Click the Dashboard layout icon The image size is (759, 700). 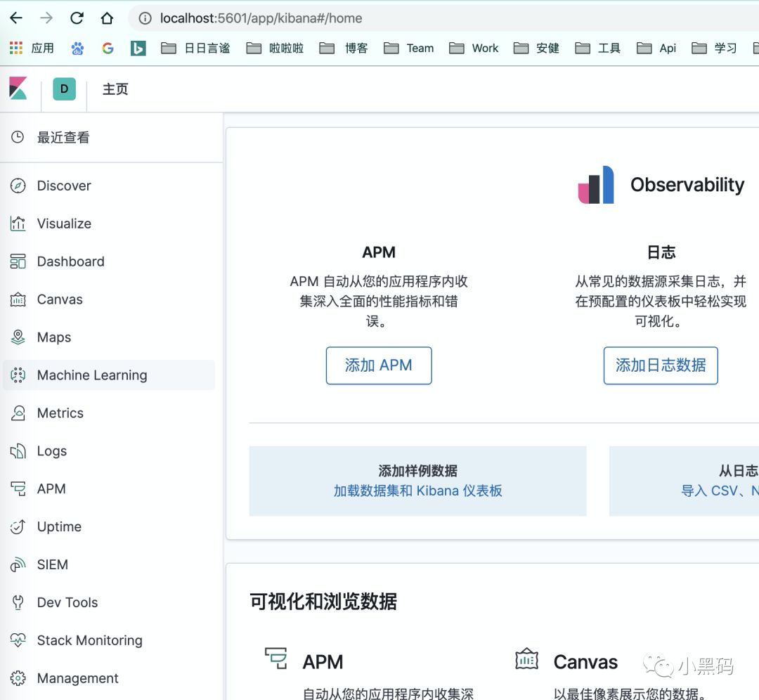pyautogui.click(x=18, y=261)
